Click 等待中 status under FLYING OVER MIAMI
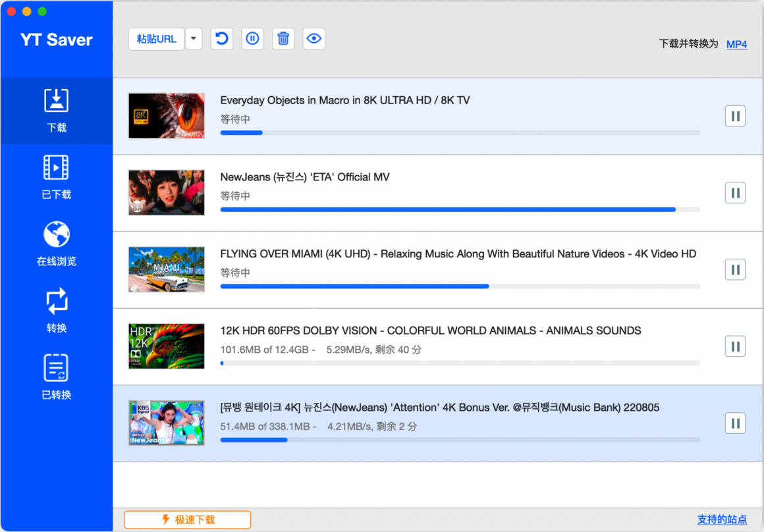 [235, 273]
